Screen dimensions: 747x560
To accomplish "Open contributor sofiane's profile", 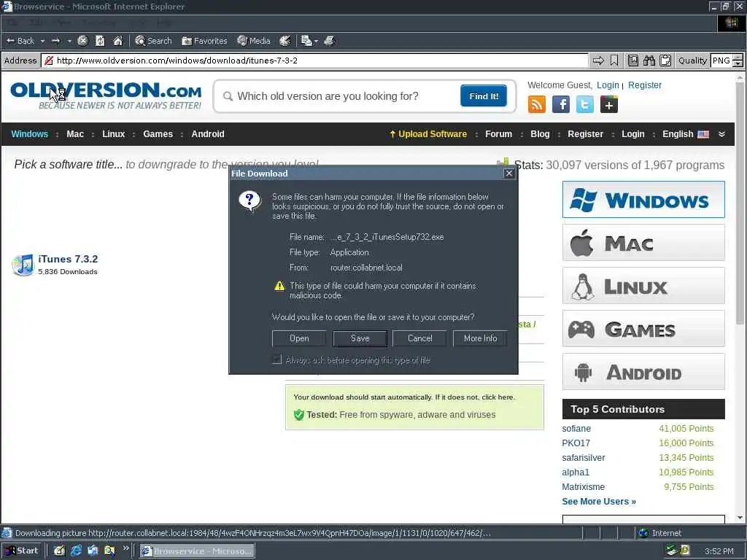I will 576,429.
